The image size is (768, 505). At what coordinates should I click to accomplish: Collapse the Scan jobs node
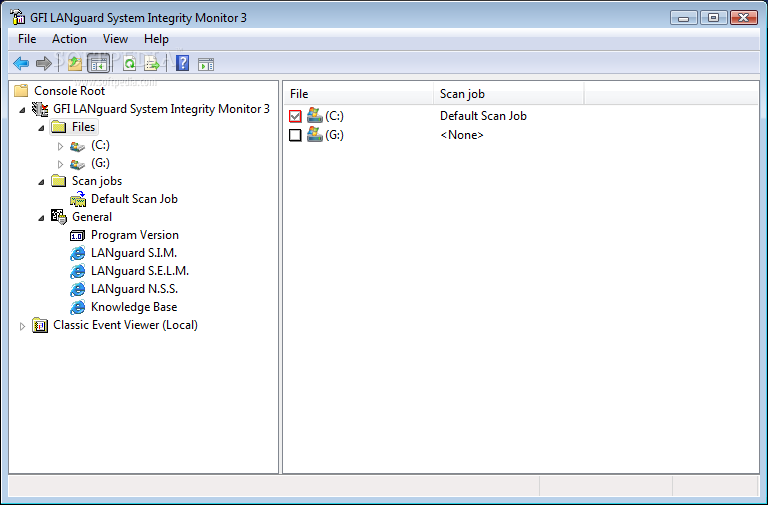[41, 182]
